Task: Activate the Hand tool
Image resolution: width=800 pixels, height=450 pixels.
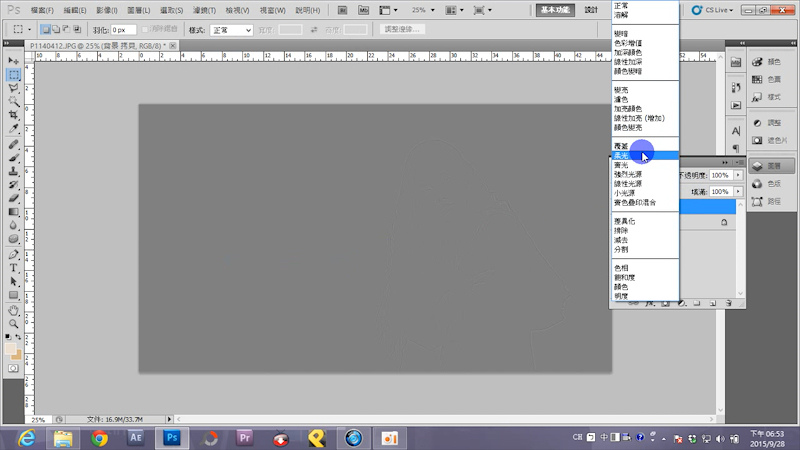Action: 14,310
